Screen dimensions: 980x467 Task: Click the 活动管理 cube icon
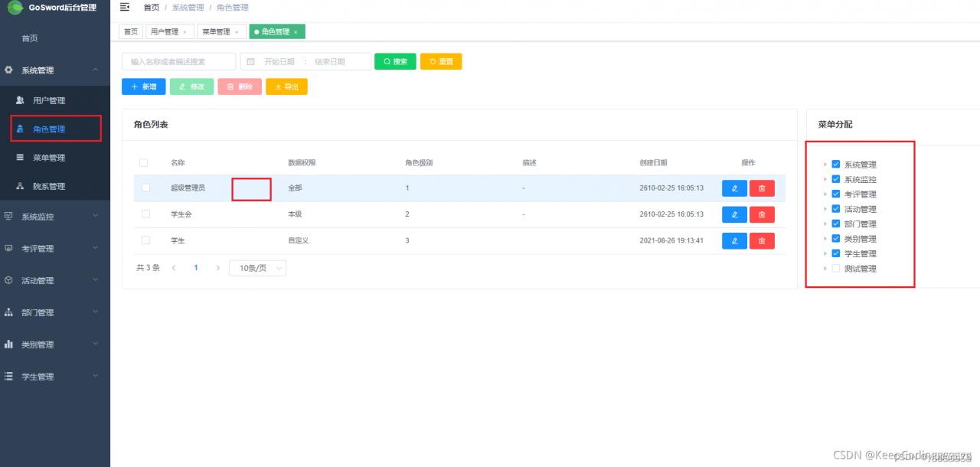point(9,280)
